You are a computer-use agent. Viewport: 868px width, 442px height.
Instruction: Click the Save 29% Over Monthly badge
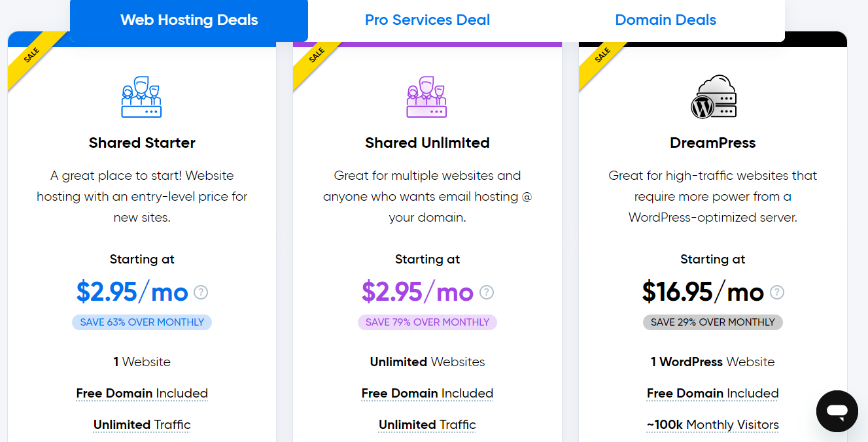[x=712, y=322]
